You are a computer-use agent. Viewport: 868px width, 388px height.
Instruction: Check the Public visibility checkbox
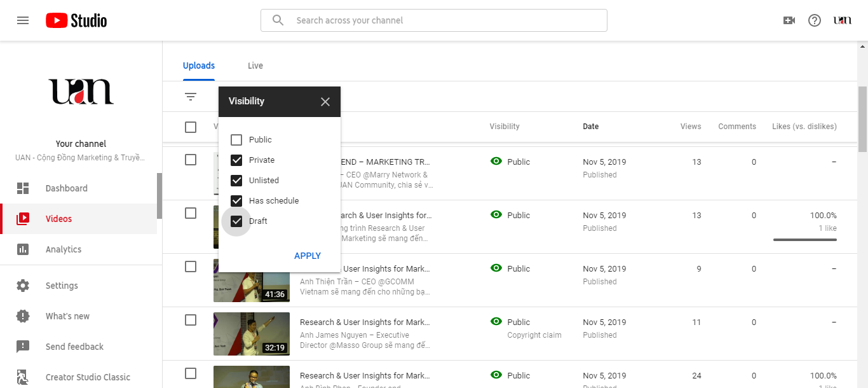(x=236, y=140)
